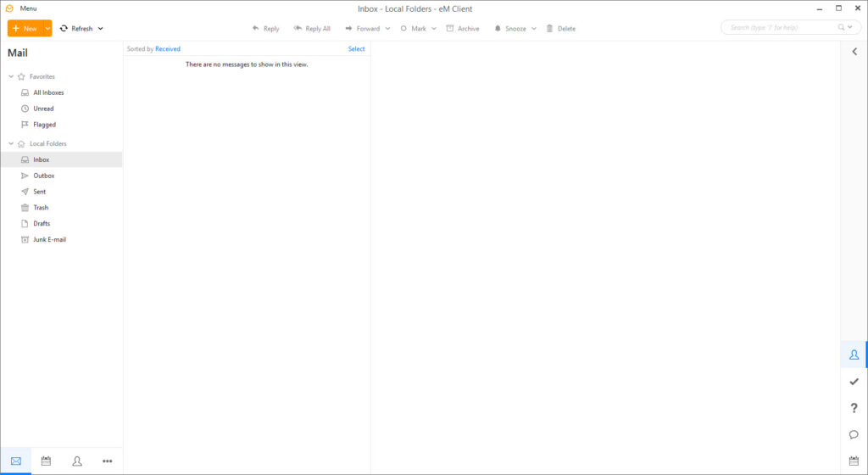Change sorting via Received link
This screenshot has width=868, height=475.
coord(168,48)
